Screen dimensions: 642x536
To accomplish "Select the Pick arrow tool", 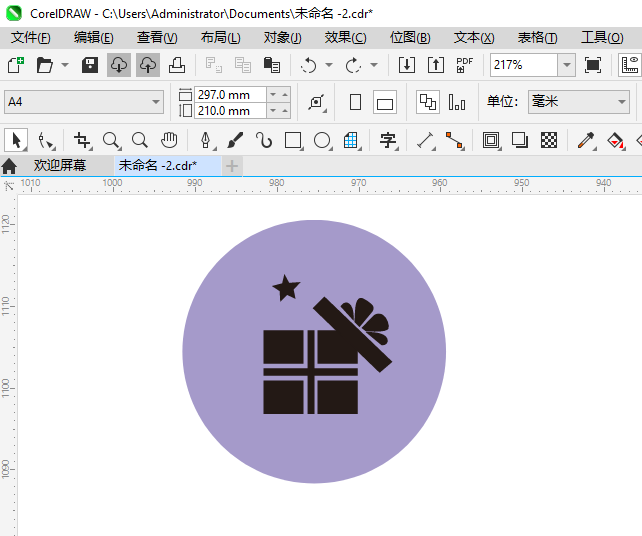I will tap(16, 140).
